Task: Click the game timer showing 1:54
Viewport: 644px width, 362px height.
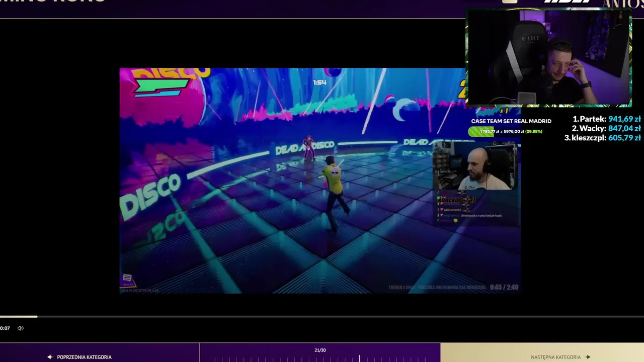Action: point(319,82)
